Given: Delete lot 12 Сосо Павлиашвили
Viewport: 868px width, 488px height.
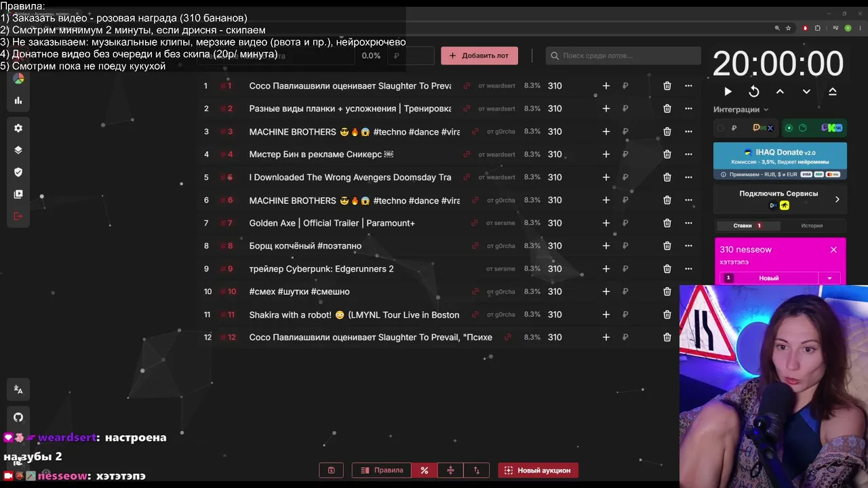Looking at the screenshot, I should (x=667, y=338).
